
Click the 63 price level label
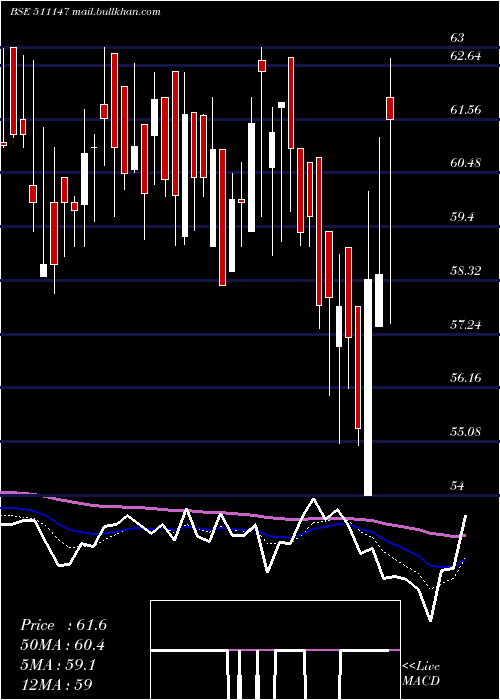[x=457, y=38]
